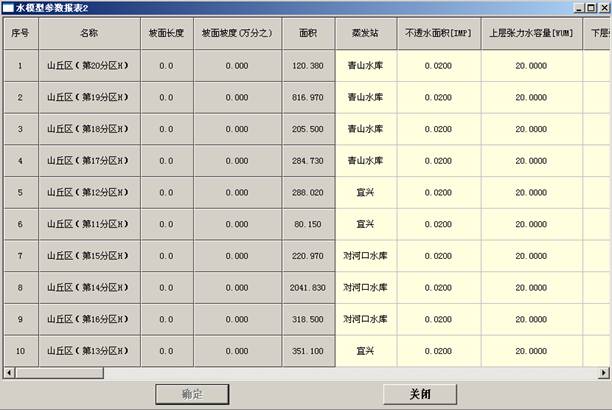The image size is (612, 410).
Task: Click the 不透水面积[IMP] column header
Action: (438, 33)
